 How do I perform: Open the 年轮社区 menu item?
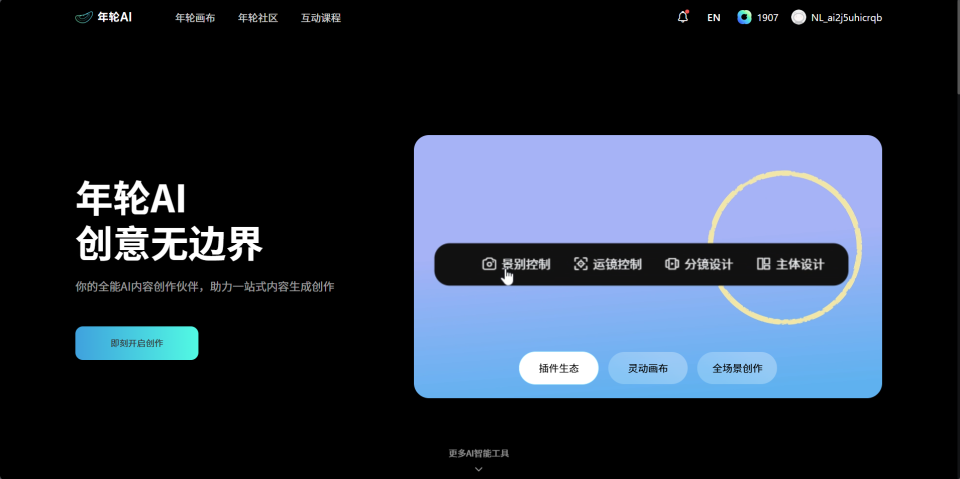point(258,18)
